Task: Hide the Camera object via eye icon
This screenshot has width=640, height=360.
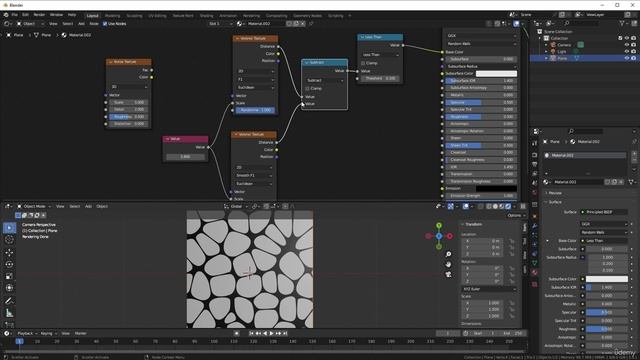Action: (x=627, y=45)
